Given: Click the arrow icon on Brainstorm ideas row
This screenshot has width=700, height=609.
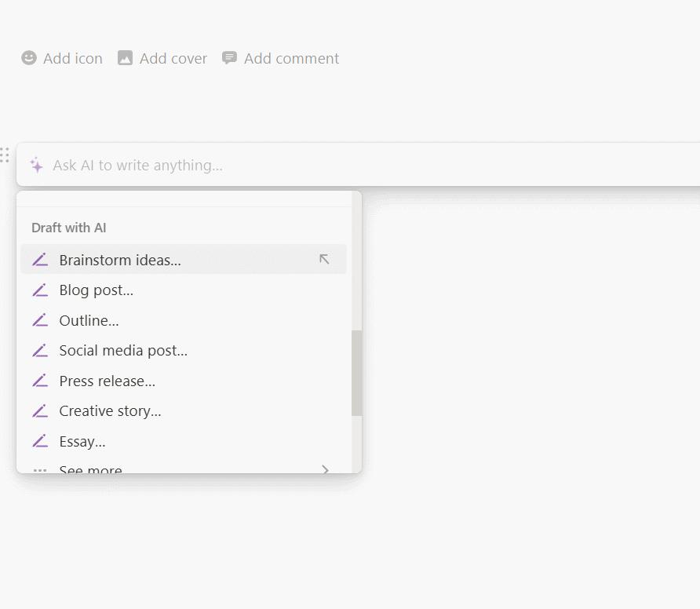Looking at the screenshot, I should 324,260.
